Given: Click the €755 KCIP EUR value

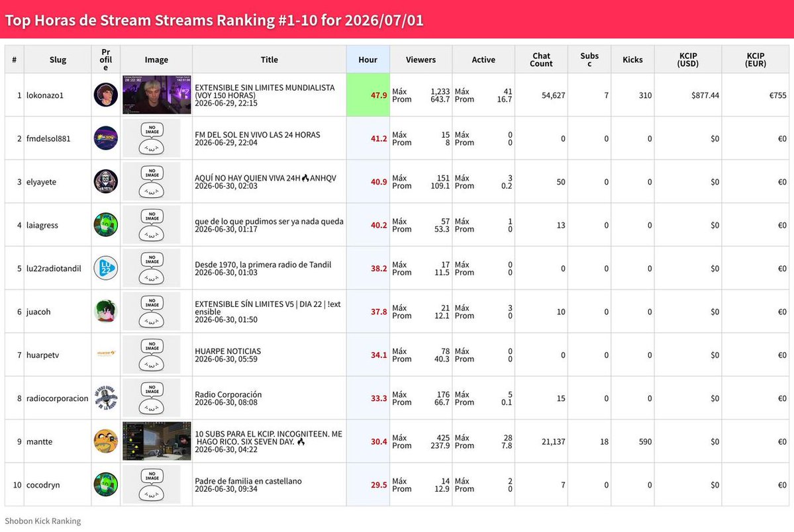Looking at the screenshot, I should pos(778,95).
